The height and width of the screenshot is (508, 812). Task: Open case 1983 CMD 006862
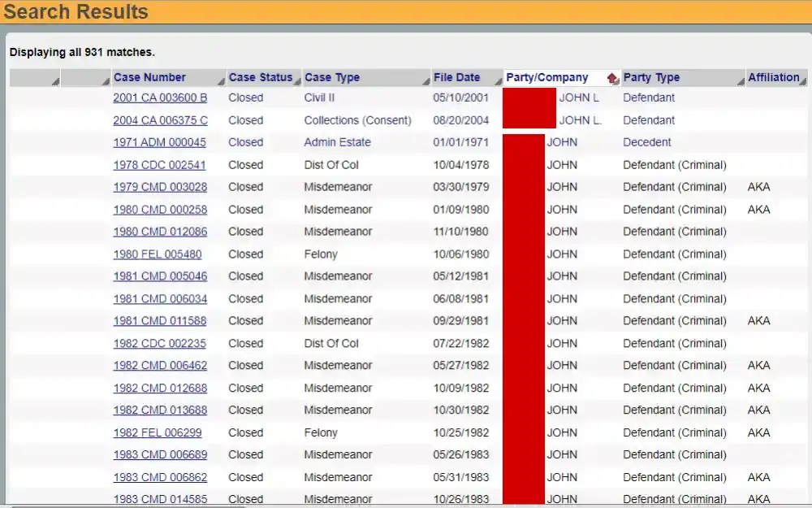(x=160, y=477)
